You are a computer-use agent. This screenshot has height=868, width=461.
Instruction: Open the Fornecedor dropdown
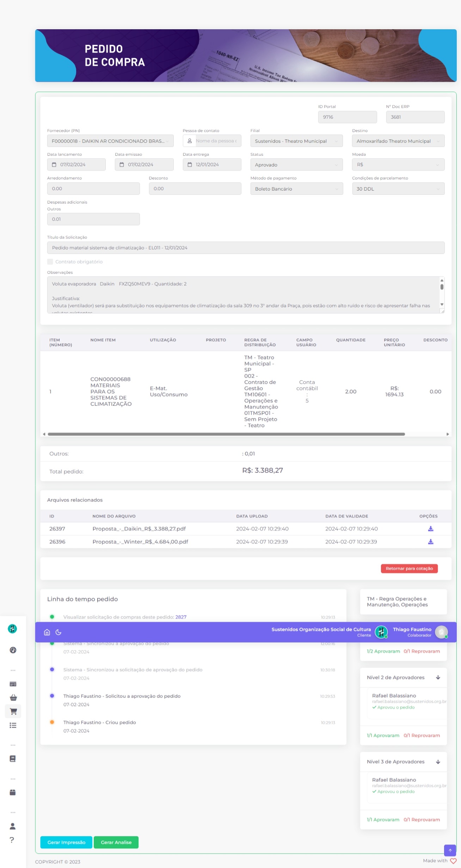[110, 141]
